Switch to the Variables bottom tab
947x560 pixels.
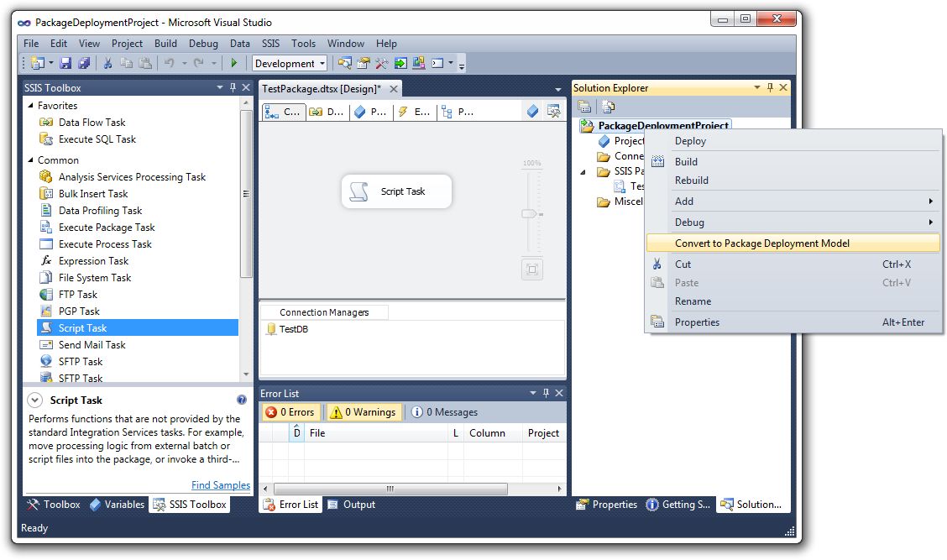118,505
